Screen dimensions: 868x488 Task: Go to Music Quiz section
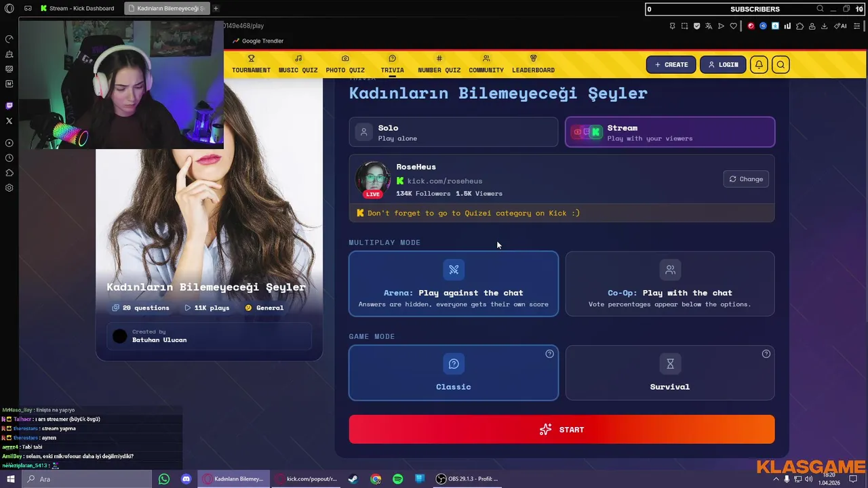[x=298, y=64]
